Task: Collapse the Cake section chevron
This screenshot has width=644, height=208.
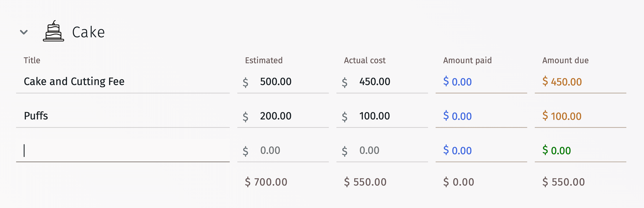Action: point(24,32)
